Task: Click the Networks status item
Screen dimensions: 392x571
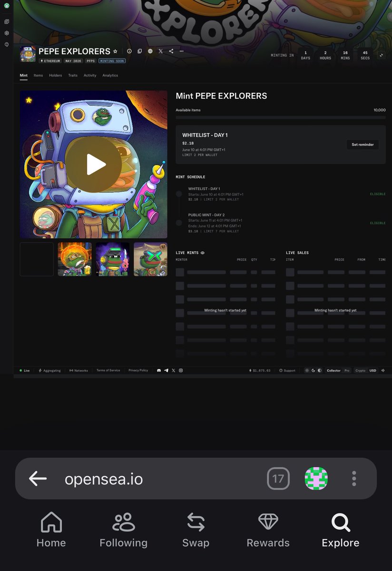Action: coord(78,370)
